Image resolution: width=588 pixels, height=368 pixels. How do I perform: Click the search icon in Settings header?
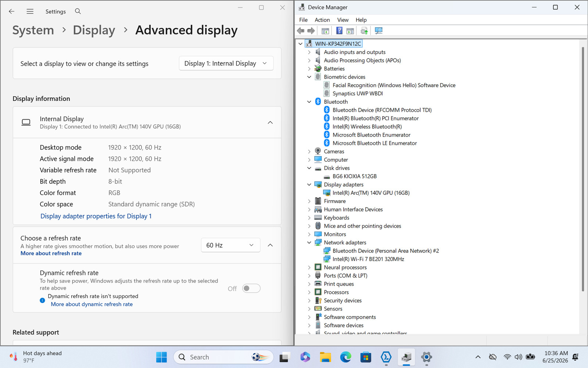[x=78, y=11]
